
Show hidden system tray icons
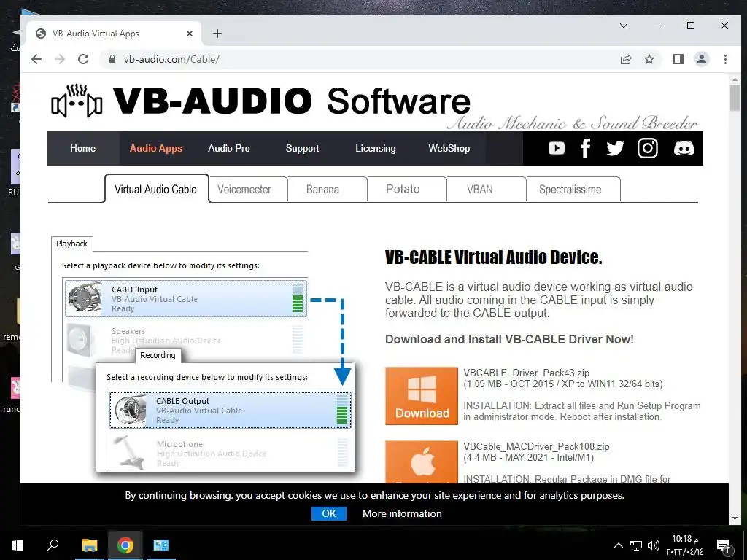(x=618, y=545)
